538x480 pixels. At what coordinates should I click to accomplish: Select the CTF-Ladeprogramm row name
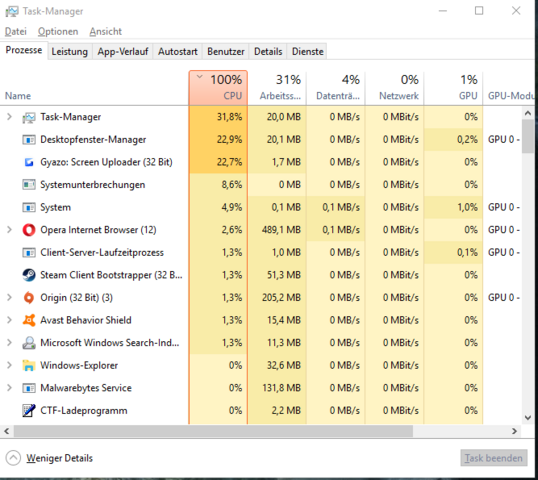pyautogui.click(x=84, y=410)
